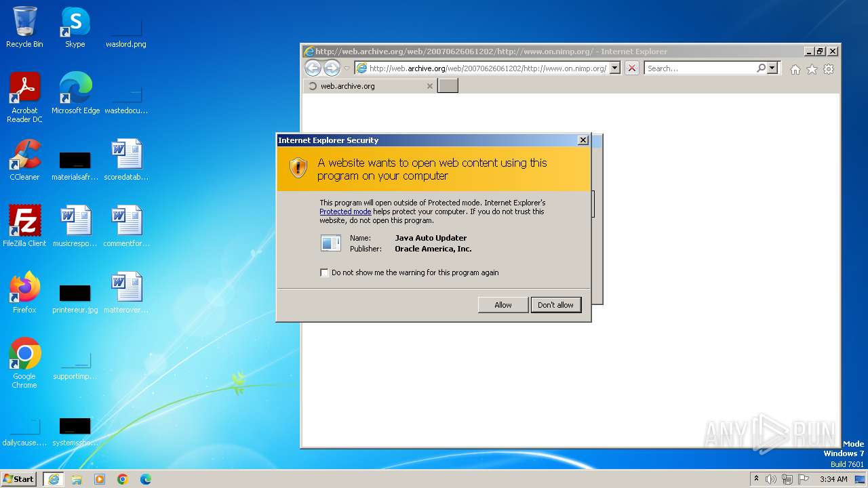Open Internet Explorer Tools gear

829,69
